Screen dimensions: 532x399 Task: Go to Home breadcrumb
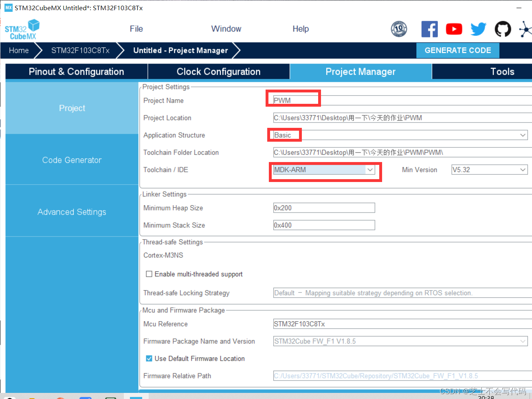pos(19,50)
